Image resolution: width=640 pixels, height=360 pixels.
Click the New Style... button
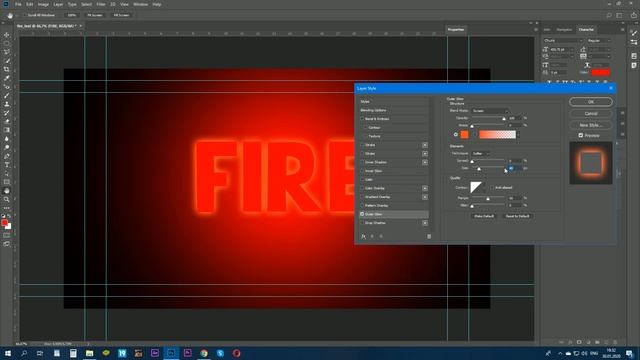tap(591, 125)
